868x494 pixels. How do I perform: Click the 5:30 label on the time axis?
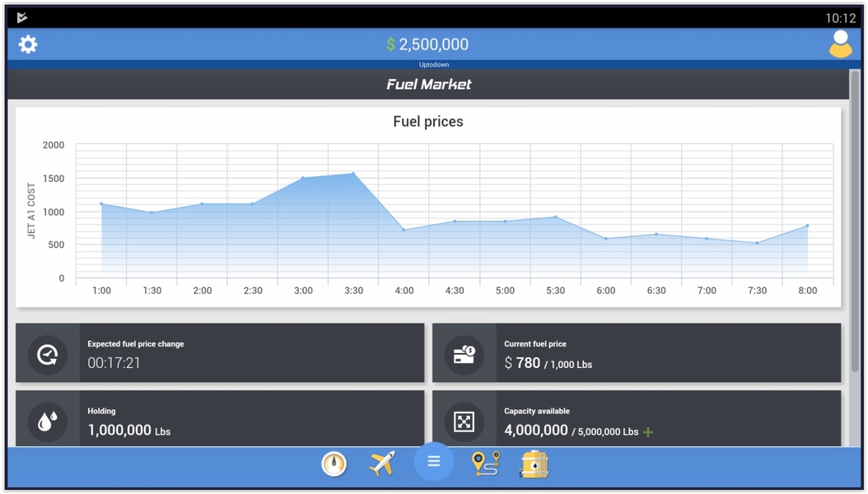tap(555, 291)
